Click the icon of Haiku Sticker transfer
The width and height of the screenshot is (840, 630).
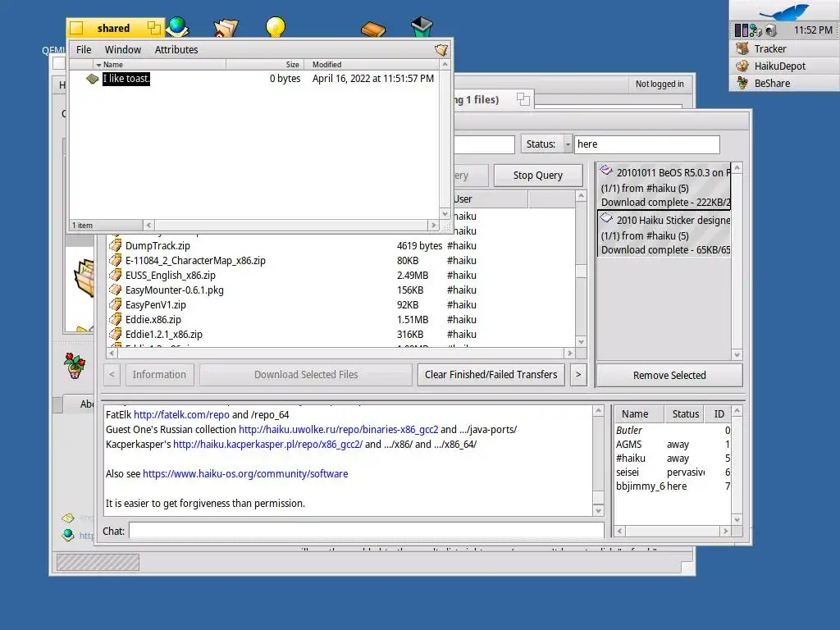coord(606,218)
